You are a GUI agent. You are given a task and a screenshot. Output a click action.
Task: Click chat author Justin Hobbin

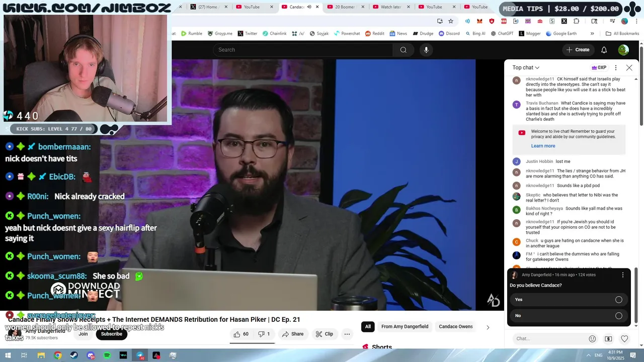[x=539, y=161]
